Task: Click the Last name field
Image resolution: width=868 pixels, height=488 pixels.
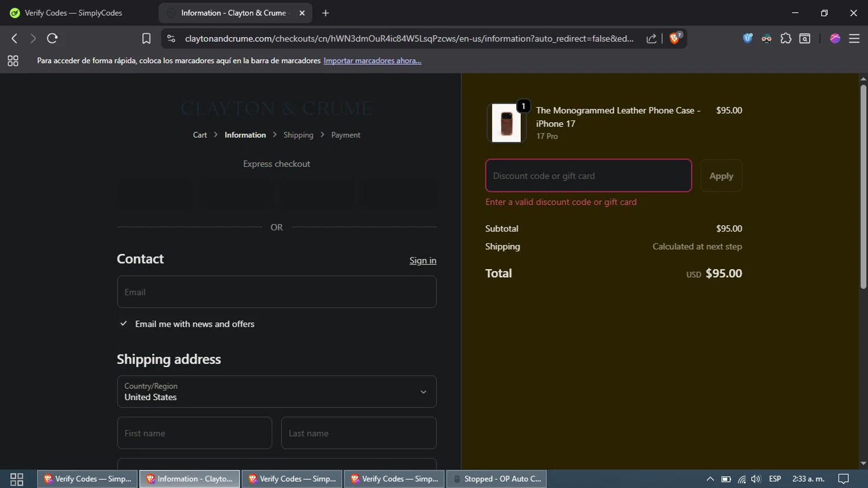Action: (x=359, y=433)
